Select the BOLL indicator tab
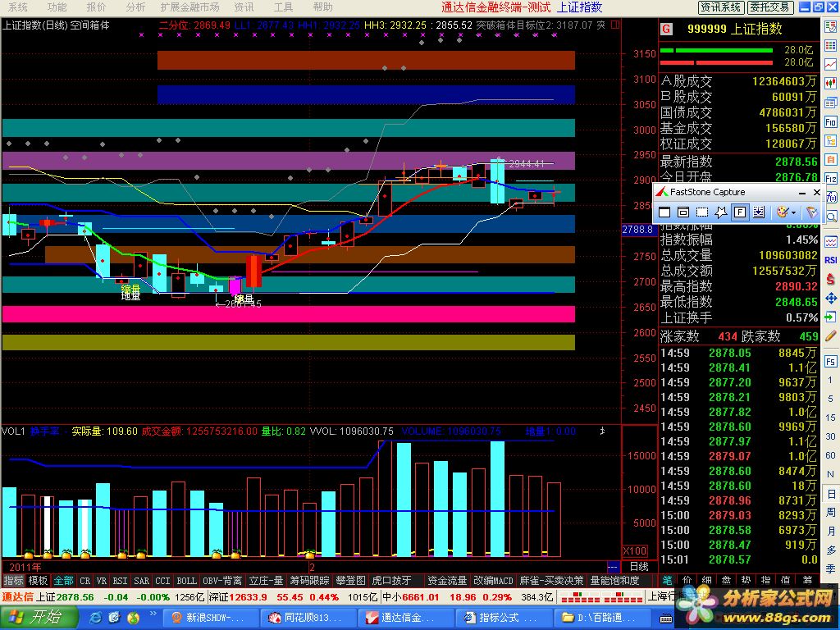 click(186, 581)
